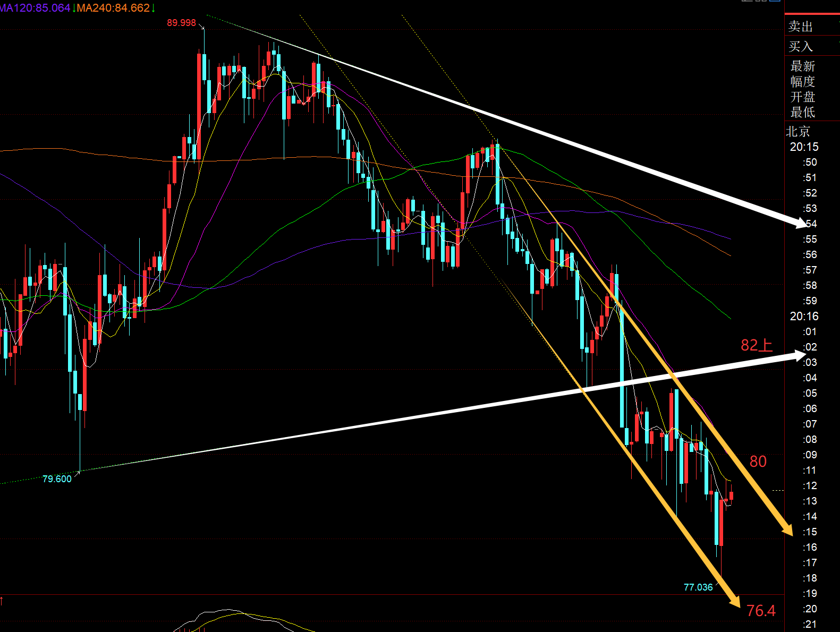Click the 最低 lowest price field

[802, 113]
